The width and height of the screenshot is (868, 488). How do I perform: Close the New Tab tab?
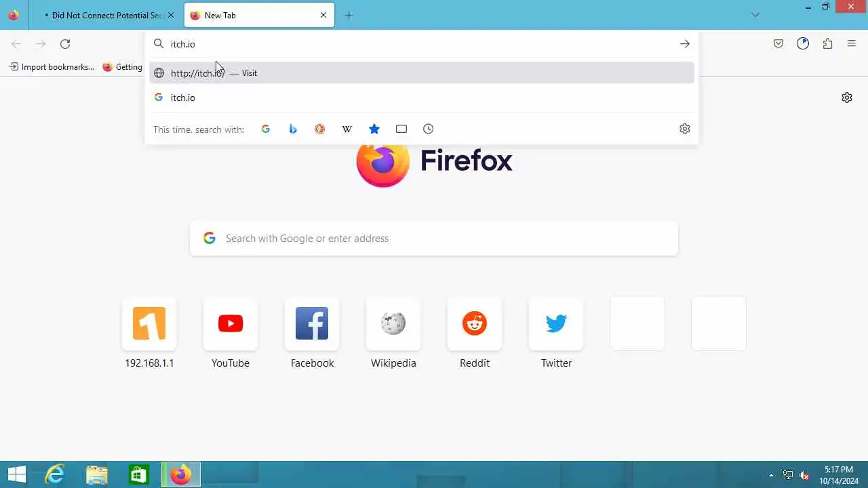[323, 15]
